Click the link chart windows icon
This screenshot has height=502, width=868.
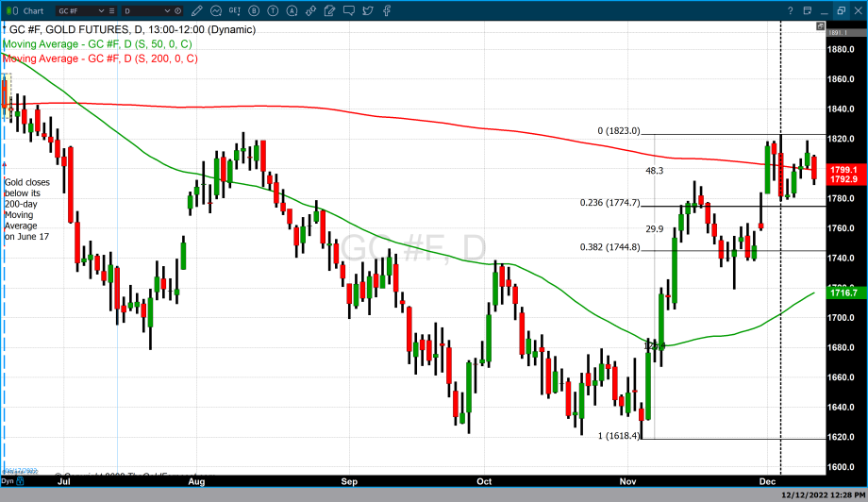(x=310, y=10)
